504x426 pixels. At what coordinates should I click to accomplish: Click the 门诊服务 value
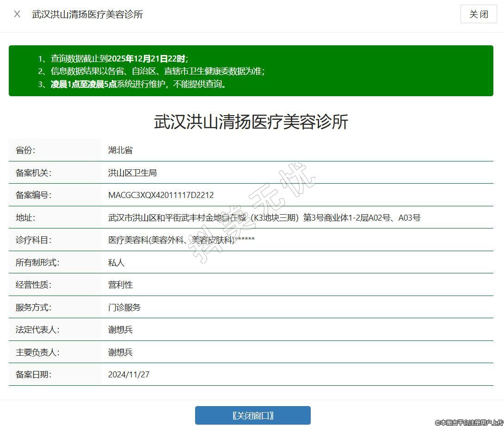click(x=124, y=308)
